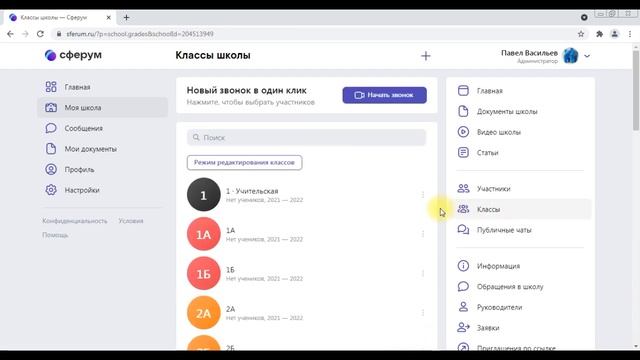Click the Поиск search field

307,138
